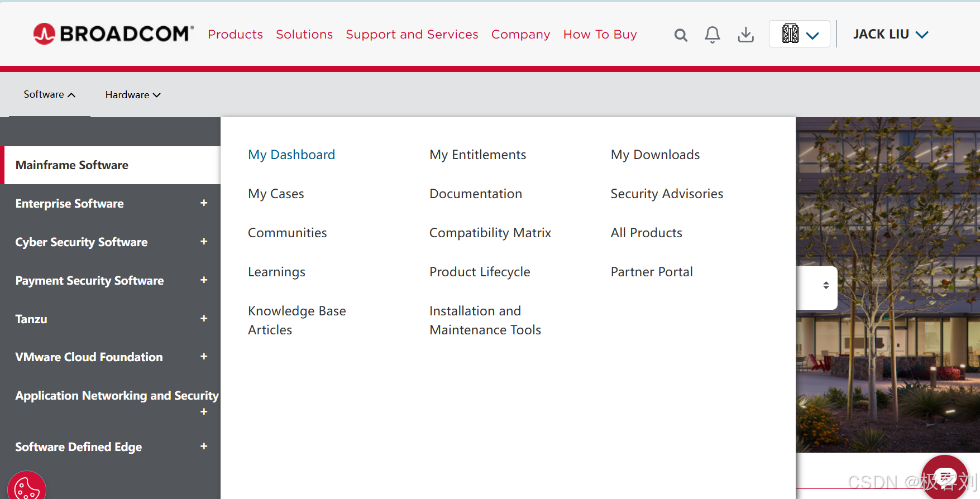980x499 pixels.
Task: Open the notifications bell icon
Action: tap(712, 35)
